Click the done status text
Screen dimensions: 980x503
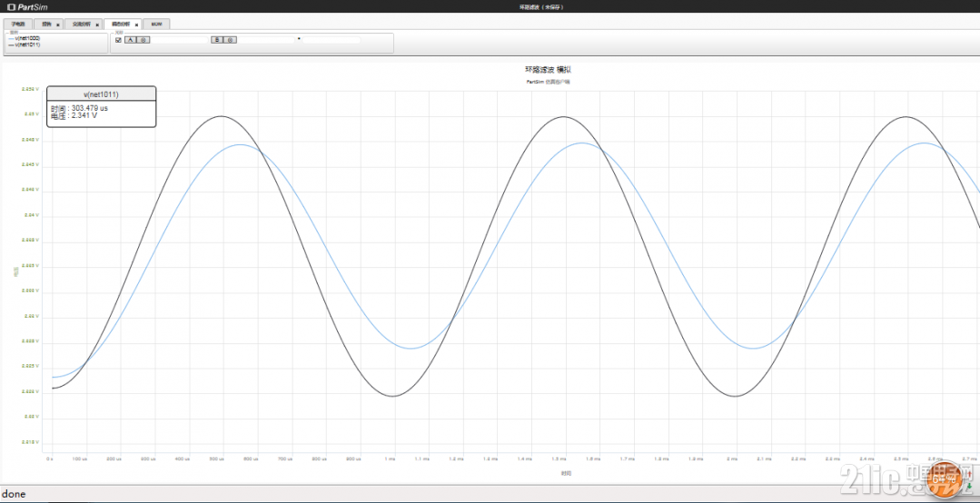[13, 494]
